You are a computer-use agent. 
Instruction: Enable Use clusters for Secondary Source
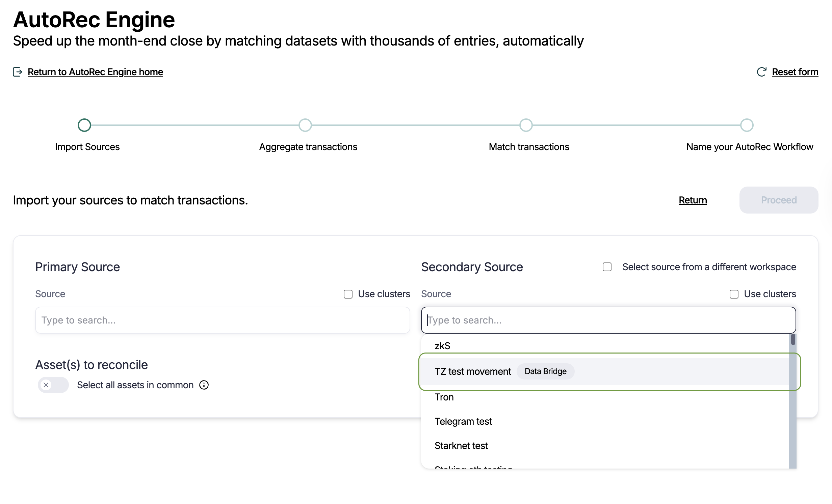734,294
